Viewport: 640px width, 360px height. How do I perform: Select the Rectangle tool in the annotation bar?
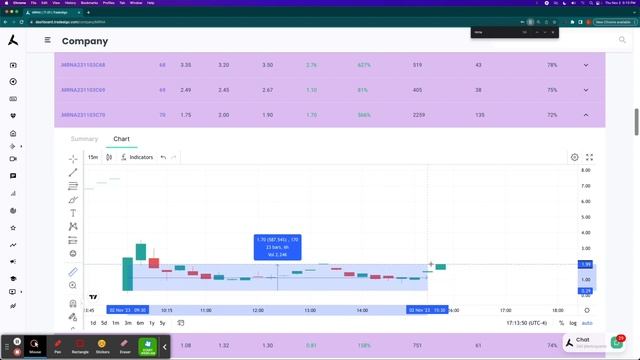tap(80, 347)
